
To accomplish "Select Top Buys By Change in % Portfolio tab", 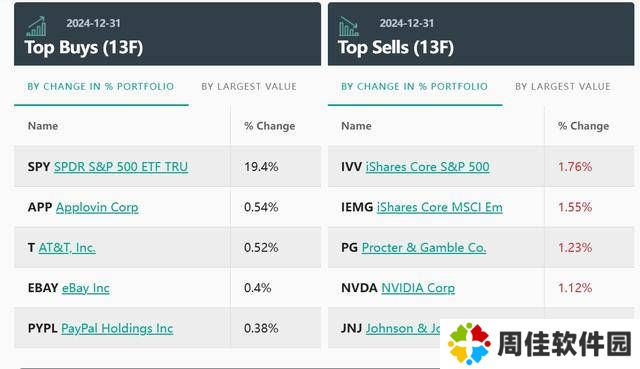I will (x=101, y=87).
